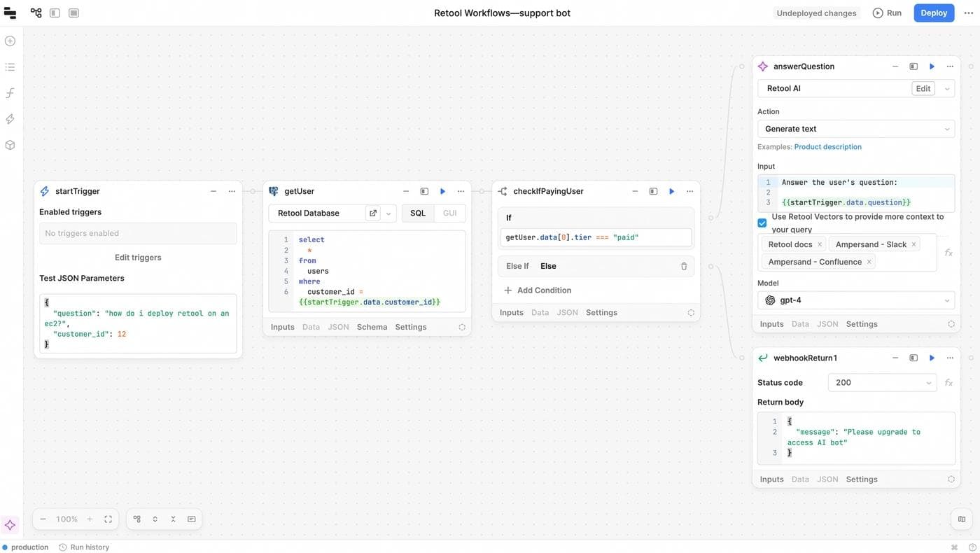Viewport: 980px width, 553px height.
Task: Remove the Ampersand - Confluence tag
Action: tap(869, 261)
